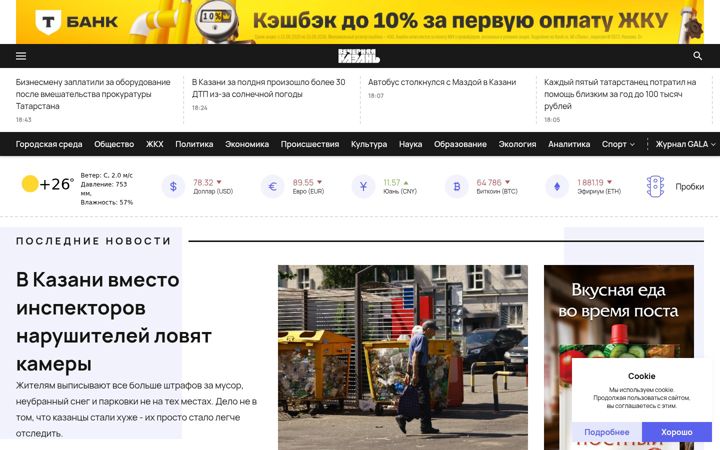The height and width of the screenshot is (450, 720).
Task: Click the yuan currency icon
Action: coord(363,186)
